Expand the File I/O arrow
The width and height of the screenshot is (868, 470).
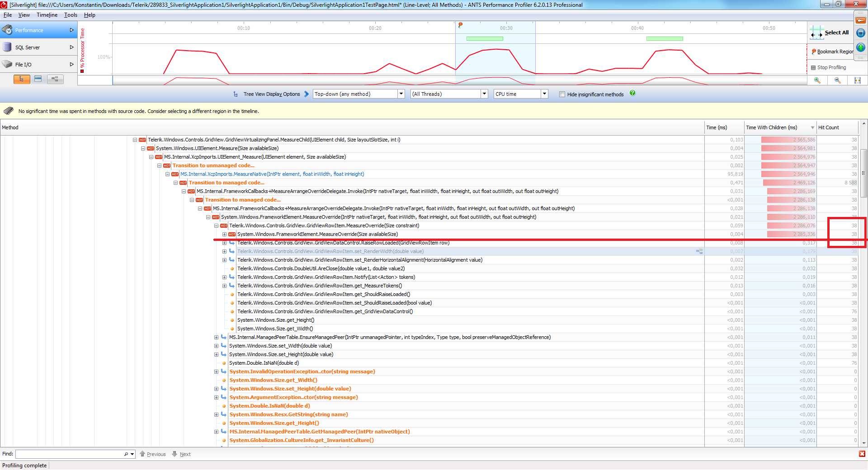click(x=71, y=64)
